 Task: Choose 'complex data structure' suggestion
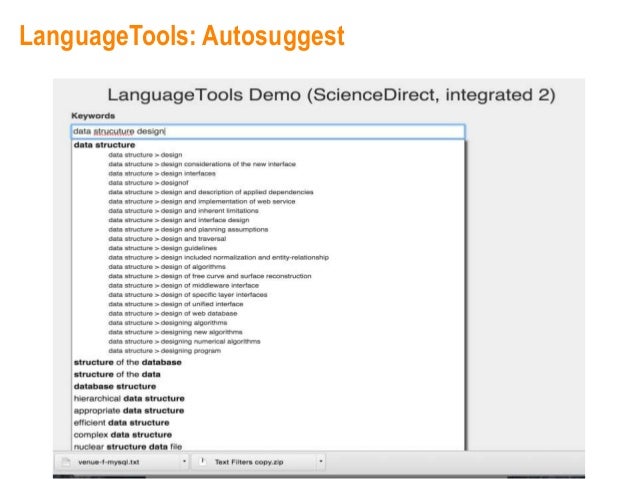(123, 435)
